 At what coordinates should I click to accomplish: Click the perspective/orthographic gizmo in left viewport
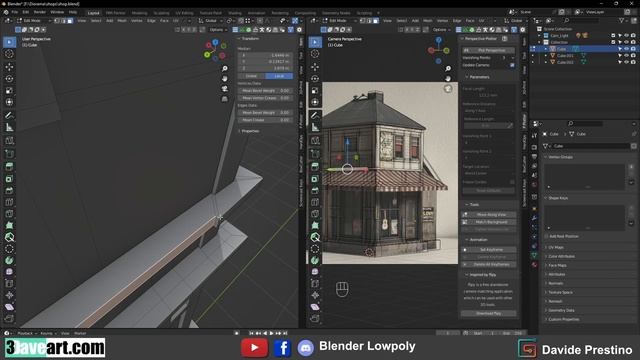point(224,99)
